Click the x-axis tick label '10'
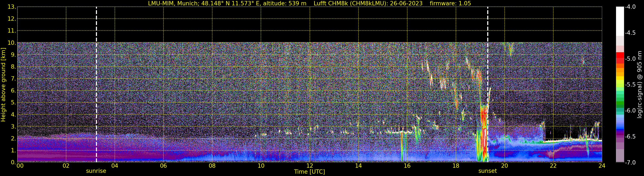This screenshot has height=176, width=644. click(261, 166)
